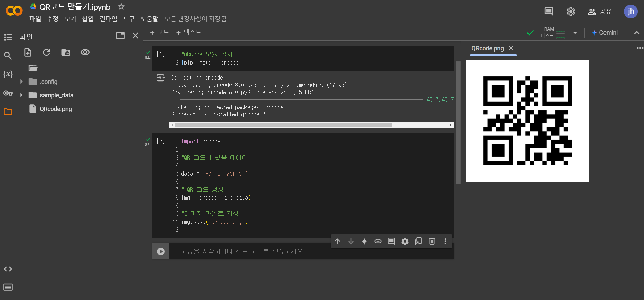Select QRcode.png in file tree
644x300 pixels.
click(55, 109)
